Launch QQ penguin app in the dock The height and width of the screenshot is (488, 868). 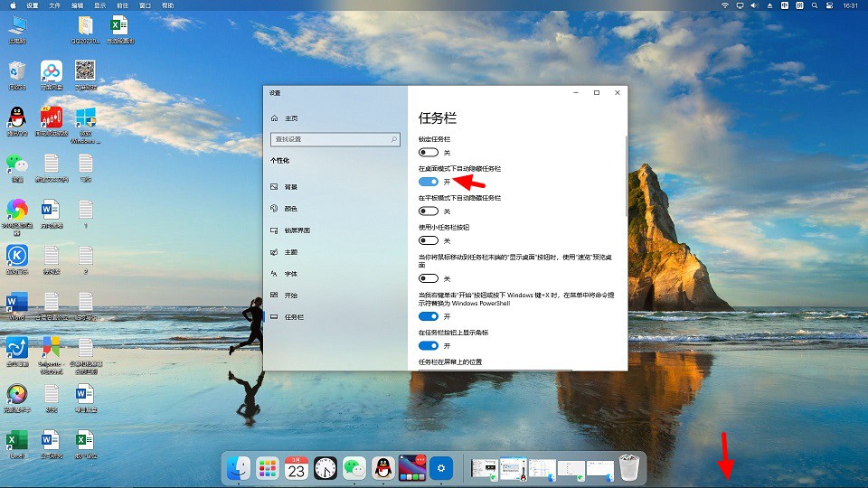point(384,468)
